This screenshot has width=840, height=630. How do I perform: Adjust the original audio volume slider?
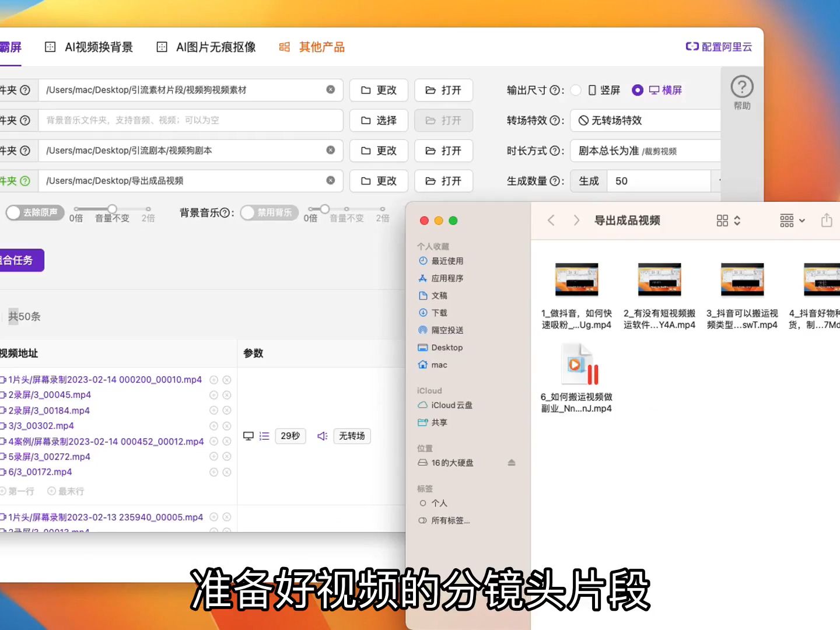(112, 209)
